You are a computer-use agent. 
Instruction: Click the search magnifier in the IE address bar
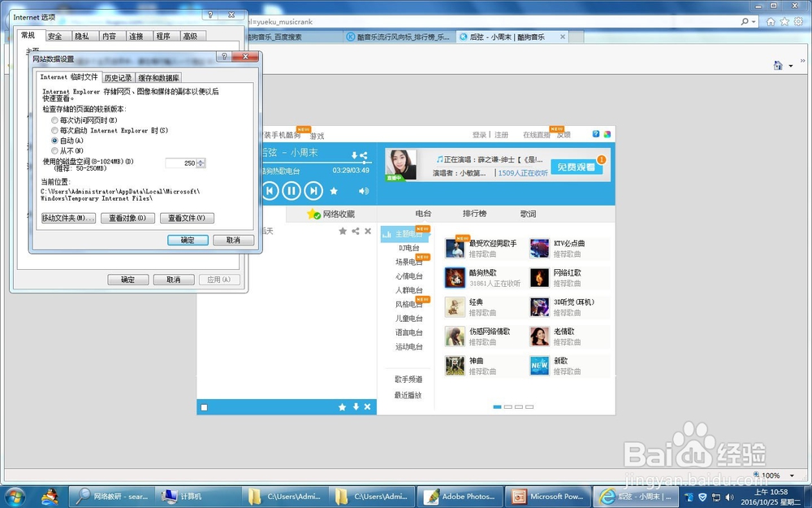(x=745, y=21)
